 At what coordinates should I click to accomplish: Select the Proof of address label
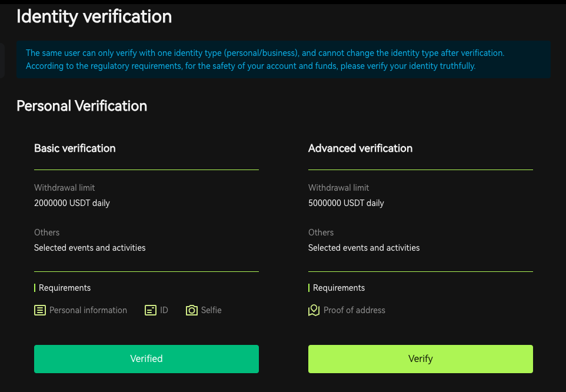point(354,310)
